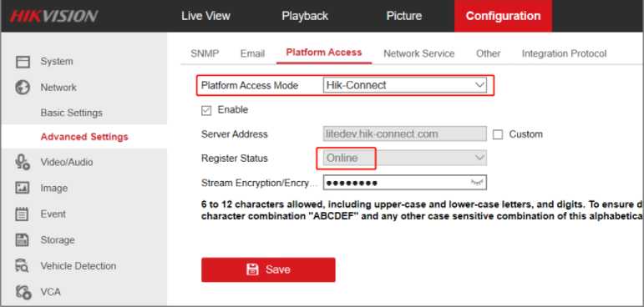The width and height of the screenshot is (644, 307).
Task: Click the Hikvision logo
Action: tap(53, 16)
